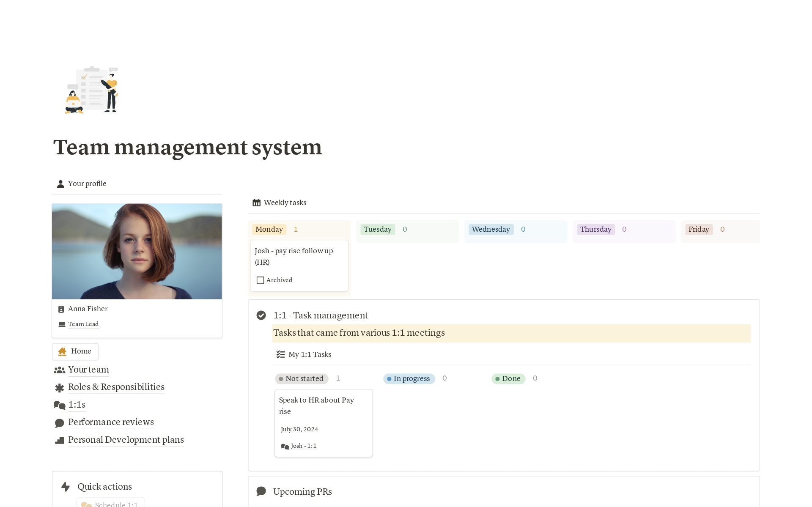The image size is (812, 507).
Task: Open Speak to HR about Pay rise card
Action: tap(316, 405)
